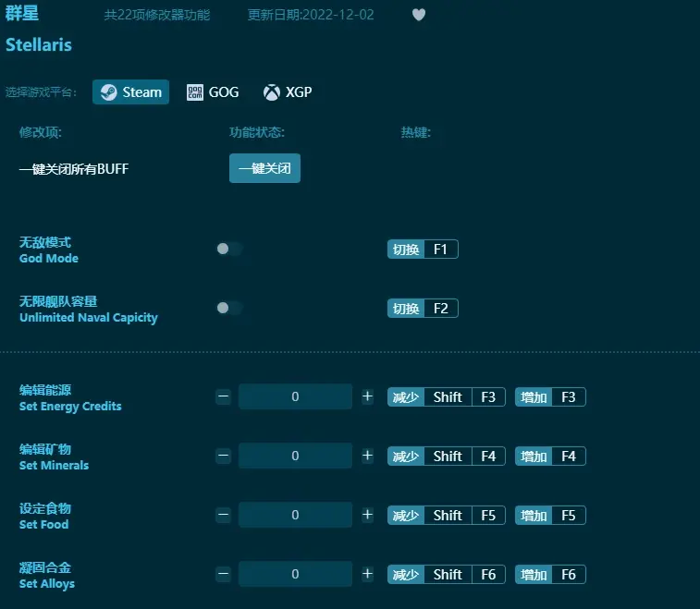Choose the XGP platform option
Screen dimensions: 700x609
(x=288, y=91)
